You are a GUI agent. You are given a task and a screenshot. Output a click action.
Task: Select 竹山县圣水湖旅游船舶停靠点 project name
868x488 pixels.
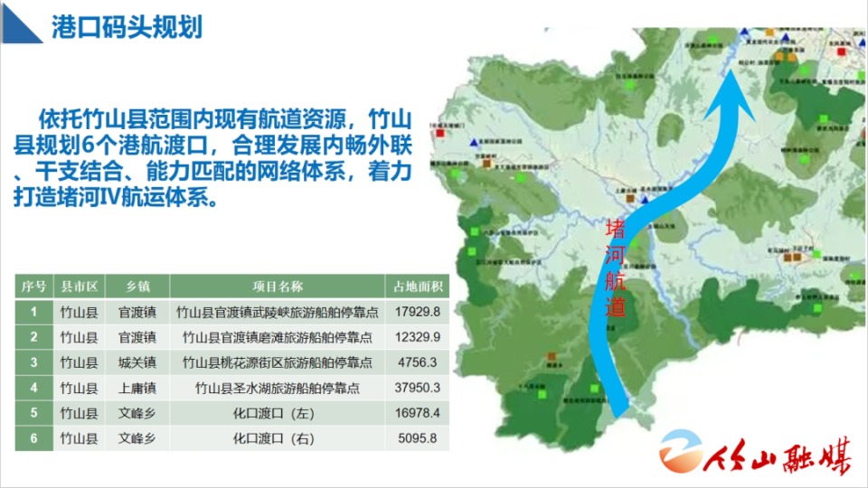[x=278, y=389]
